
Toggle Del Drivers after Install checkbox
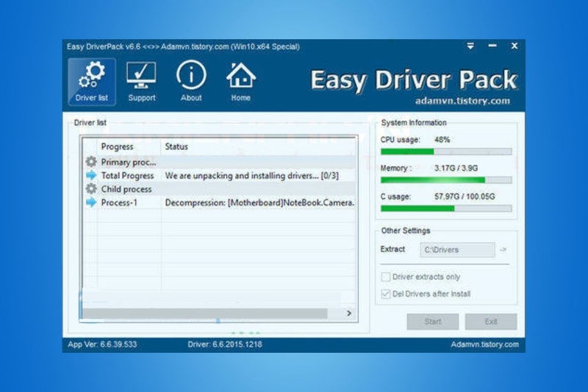385,293
